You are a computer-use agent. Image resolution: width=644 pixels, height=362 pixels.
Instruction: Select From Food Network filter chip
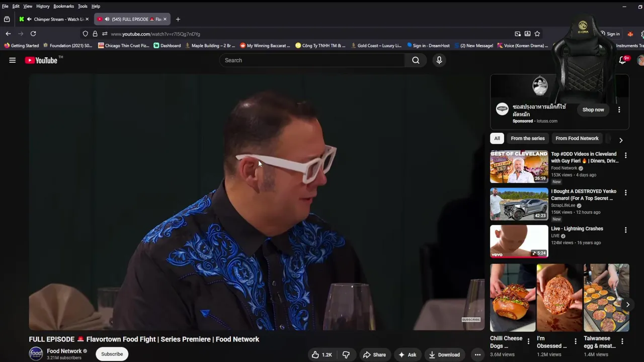(x=577, y=138)
